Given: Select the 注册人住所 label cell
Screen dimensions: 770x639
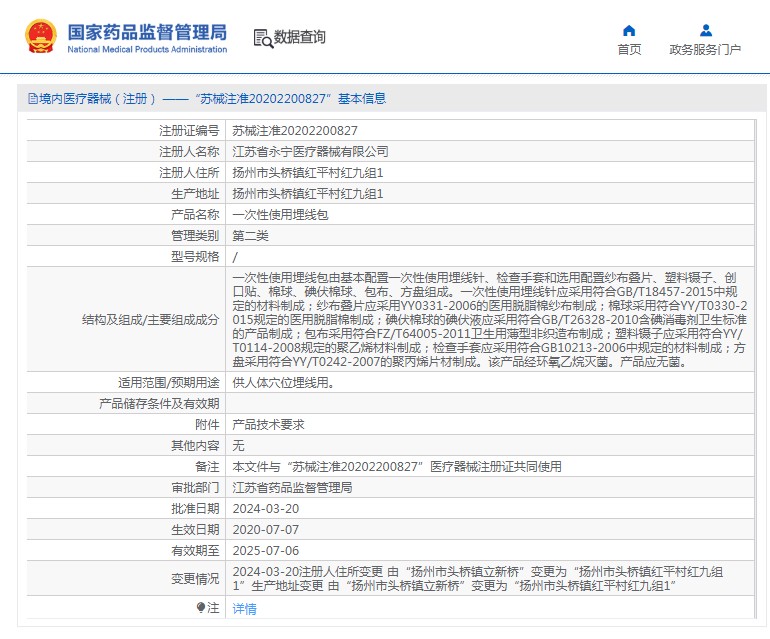Looking at the screenshot, I should (126, 173).
